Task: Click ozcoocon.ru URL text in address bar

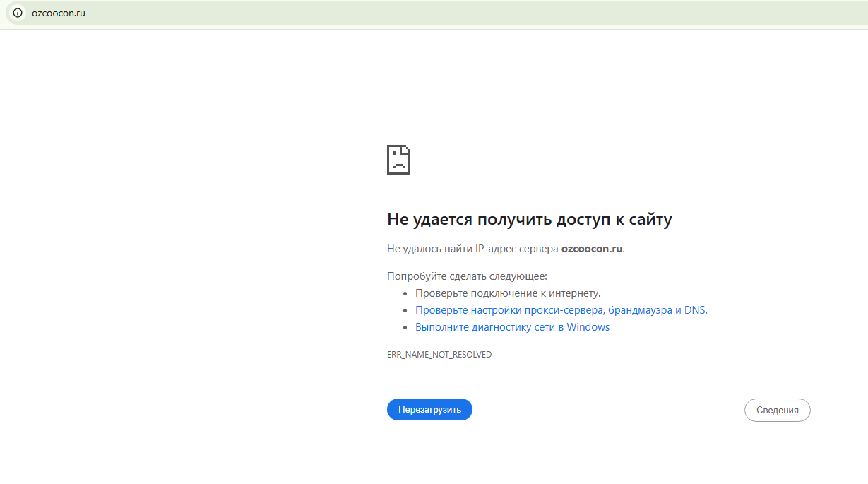Action: (x=59, y=13)
